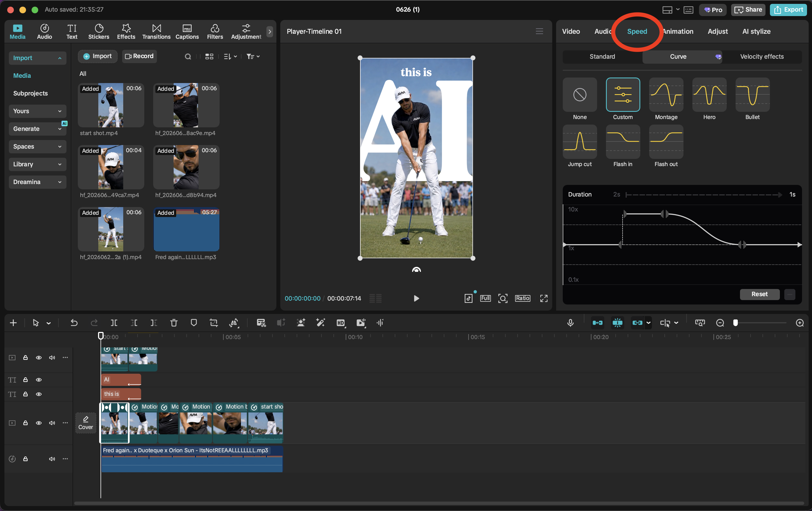The height and width of the screenshot is (511, 812).
Task: Play the preview in the player
Action: pos(417,298)
